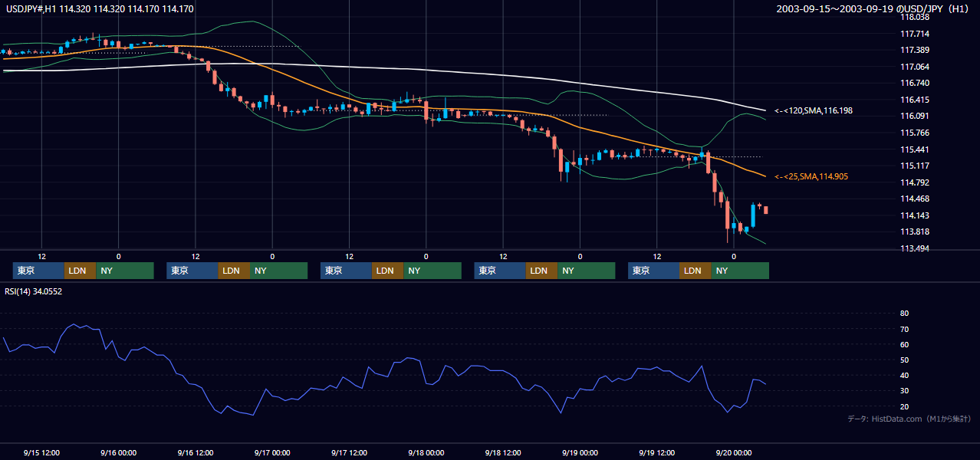The width and height of the screenshot is (980, 460).
Task: Select the 116.740 price axis label
Action: click(914, 83)
